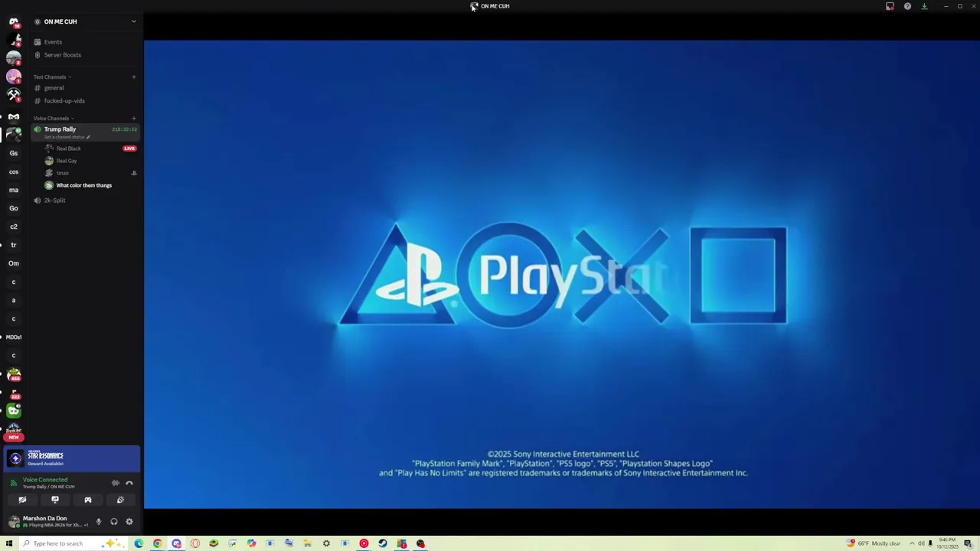Open the general text channel

pyautogui.click(x=54, y=88)
